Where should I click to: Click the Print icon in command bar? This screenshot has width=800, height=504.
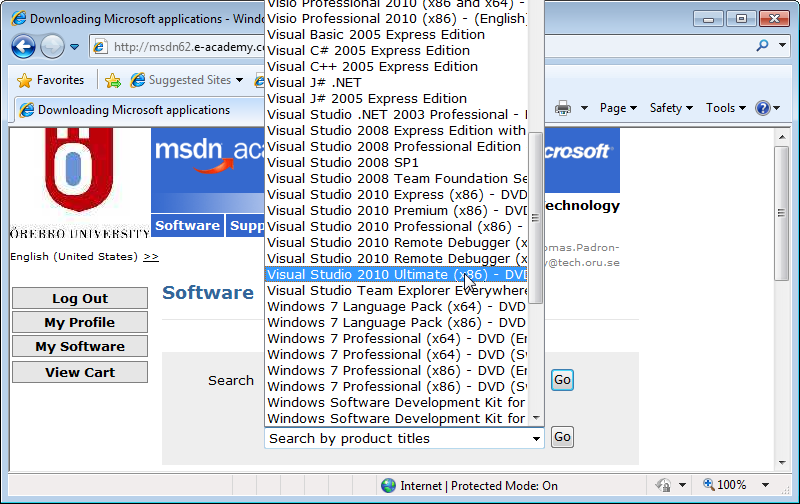click(563, 108)
